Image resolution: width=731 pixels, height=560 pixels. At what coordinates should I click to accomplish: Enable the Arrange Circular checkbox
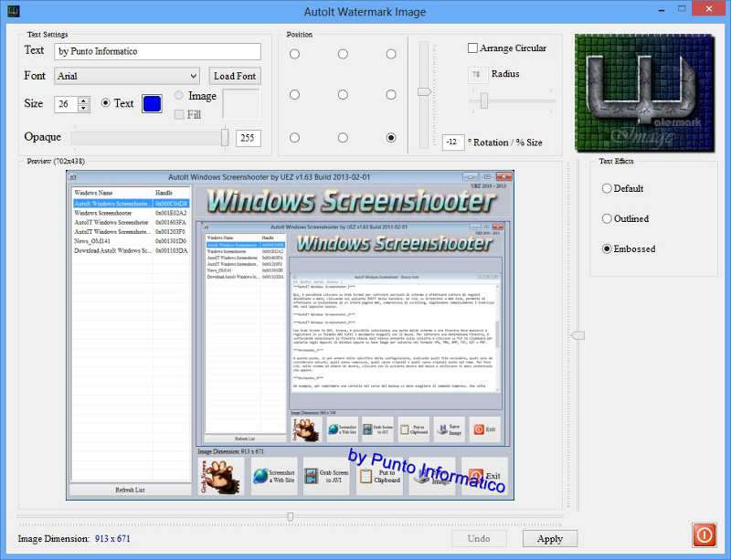point(473,48)
